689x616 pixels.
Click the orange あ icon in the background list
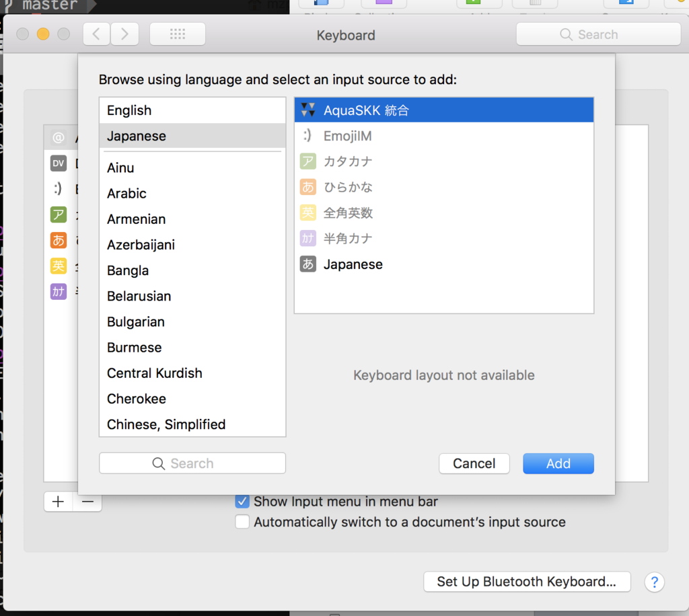click(59, 240)
